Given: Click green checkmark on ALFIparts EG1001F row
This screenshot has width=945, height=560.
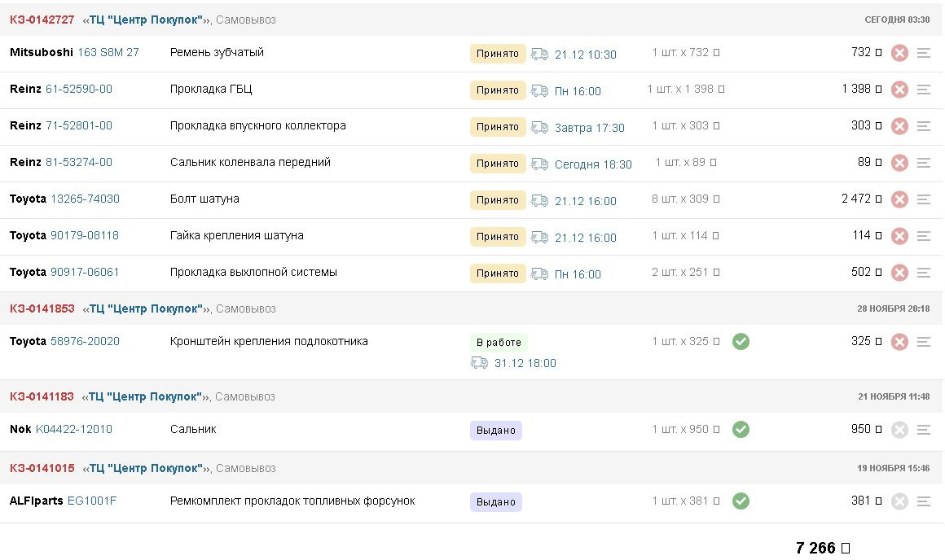Looking at the screenshot, I should click(x=741, y=501).
